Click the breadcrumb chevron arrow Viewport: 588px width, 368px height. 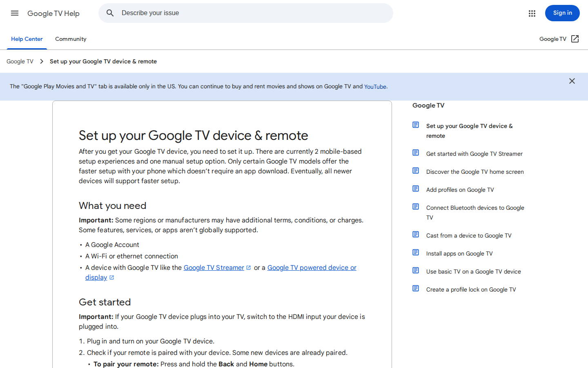point(42,61)
